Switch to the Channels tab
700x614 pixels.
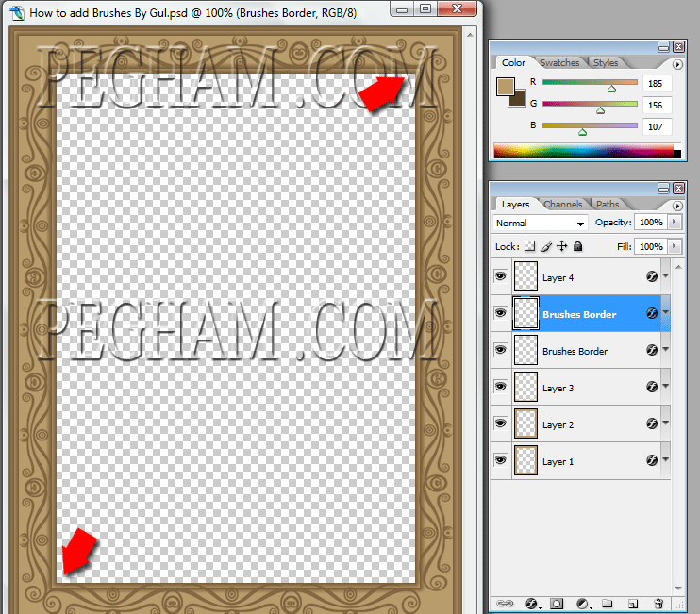[562, 205]
